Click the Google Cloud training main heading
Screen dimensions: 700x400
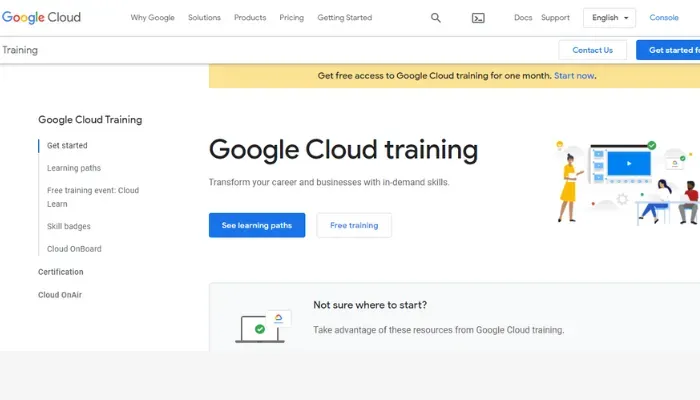tap(343, 150)
